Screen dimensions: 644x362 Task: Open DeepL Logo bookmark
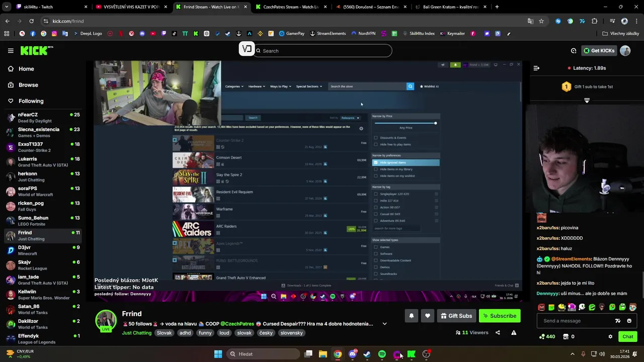[88, 34]
